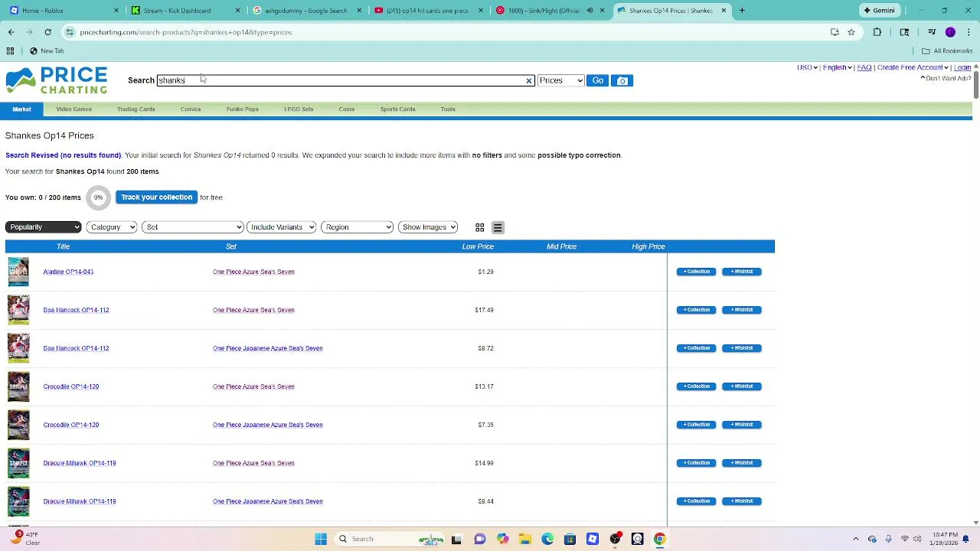Open USD currency selector
980x551 pixels.
pyautogui.click(x=806, y=67)
